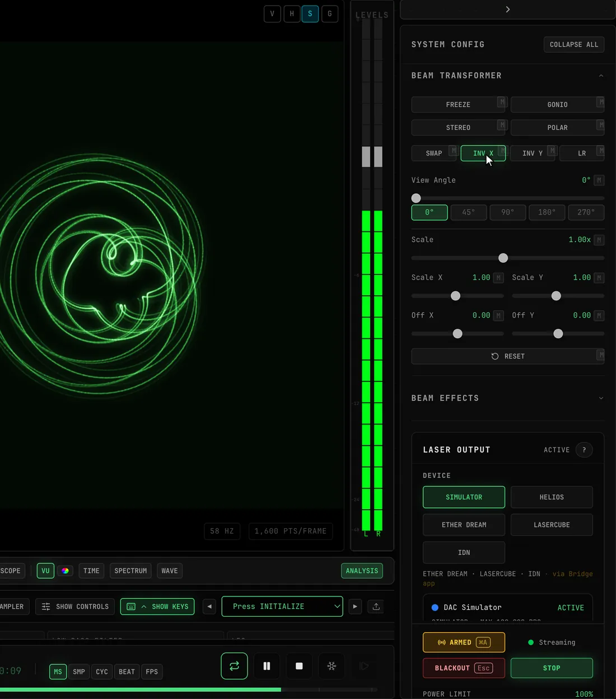Open the Laser Output help question mark
Image resolution: width=616 pixels, height=699 pixels.
pyautogui.click(x=584, y=450)
